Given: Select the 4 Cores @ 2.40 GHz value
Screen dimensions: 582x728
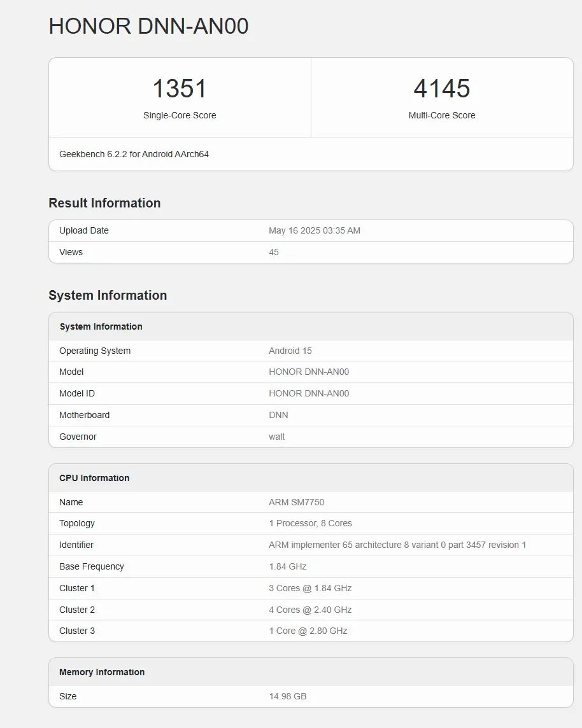Looking at the screenshot, I should click(310, 610).
